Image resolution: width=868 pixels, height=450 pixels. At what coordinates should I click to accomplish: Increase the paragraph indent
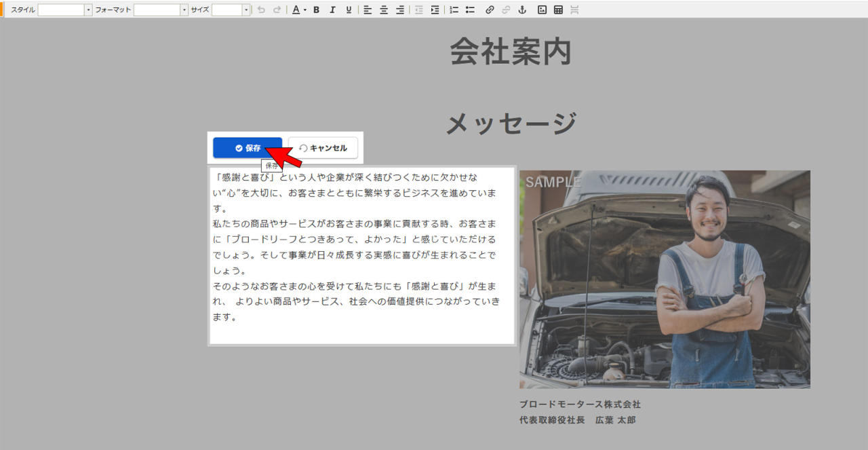[x=435, y=10]
